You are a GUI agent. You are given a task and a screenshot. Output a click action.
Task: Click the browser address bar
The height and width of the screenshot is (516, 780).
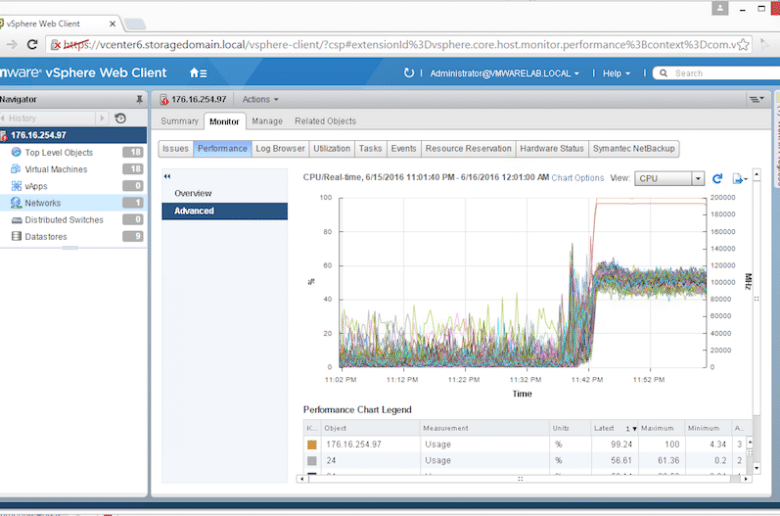click(x=398, y=45)
